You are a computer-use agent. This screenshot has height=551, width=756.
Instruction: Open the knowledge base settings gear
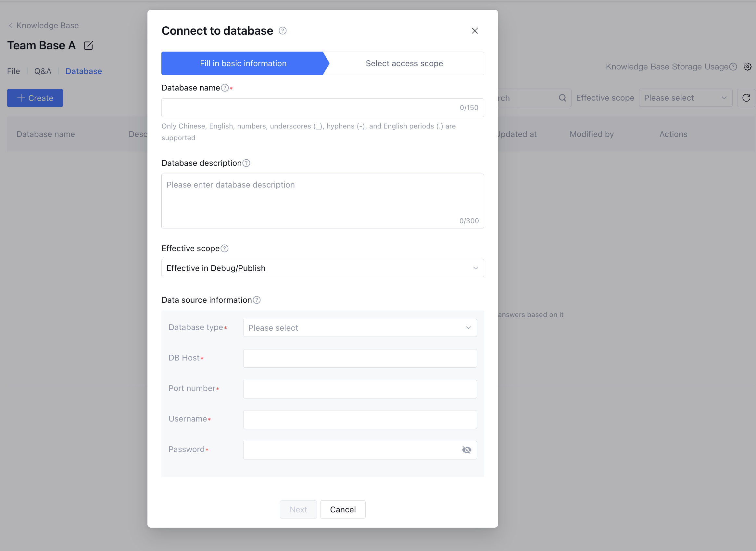tap(748, 67)
